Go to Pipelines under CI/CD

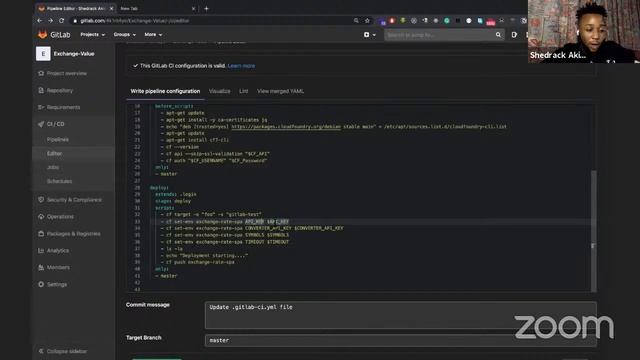[58, 140]
